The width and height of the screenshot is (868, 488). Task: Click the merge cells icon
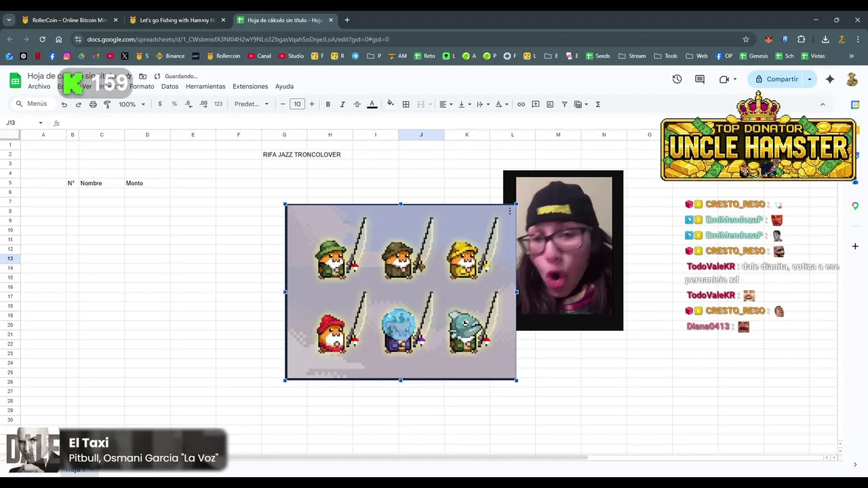(x=420, y=104)
